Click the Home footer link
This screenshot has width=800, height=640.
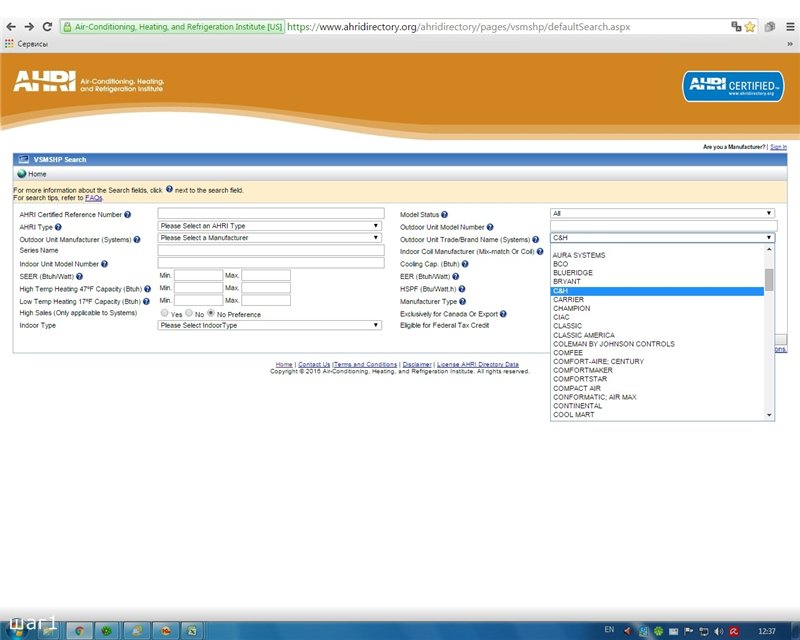click(284, 364)
